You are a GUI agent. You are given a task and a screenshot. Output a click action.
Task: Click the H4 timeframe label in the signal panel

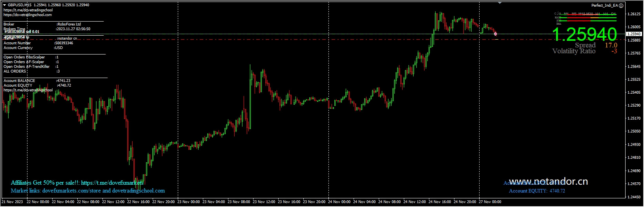click(606, 14)
